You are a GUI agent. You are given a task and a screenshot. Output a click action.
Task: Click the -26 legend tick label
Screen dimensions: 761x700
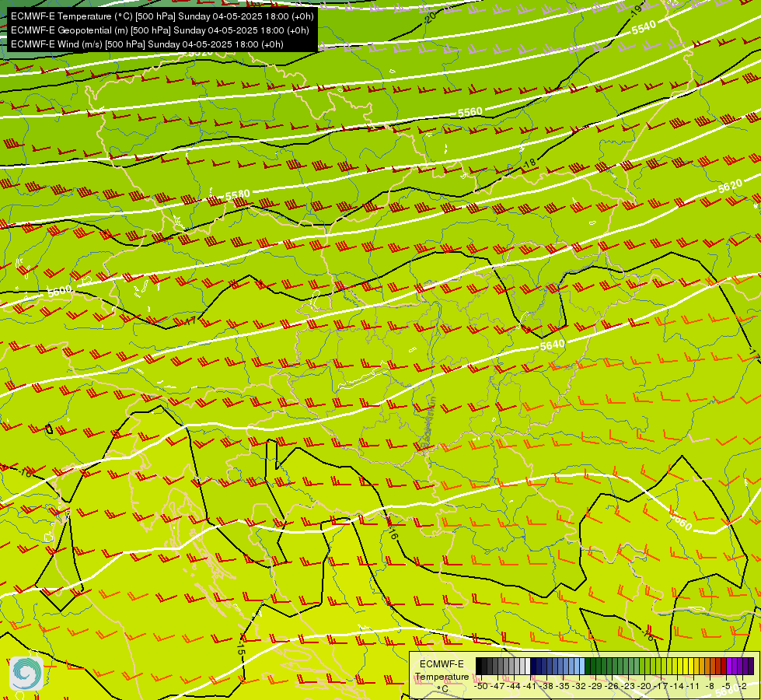click(x=612, y=686)
